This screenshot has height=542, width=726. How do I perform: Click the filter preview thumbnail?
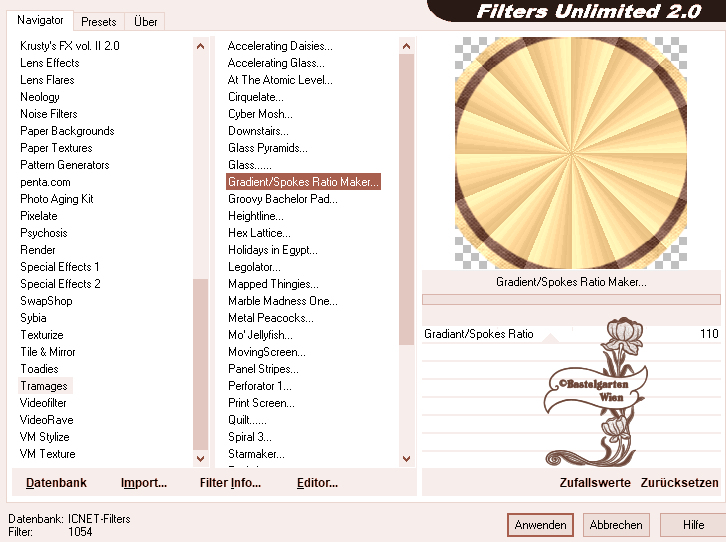pyautogui.click(x=571, y=153)
